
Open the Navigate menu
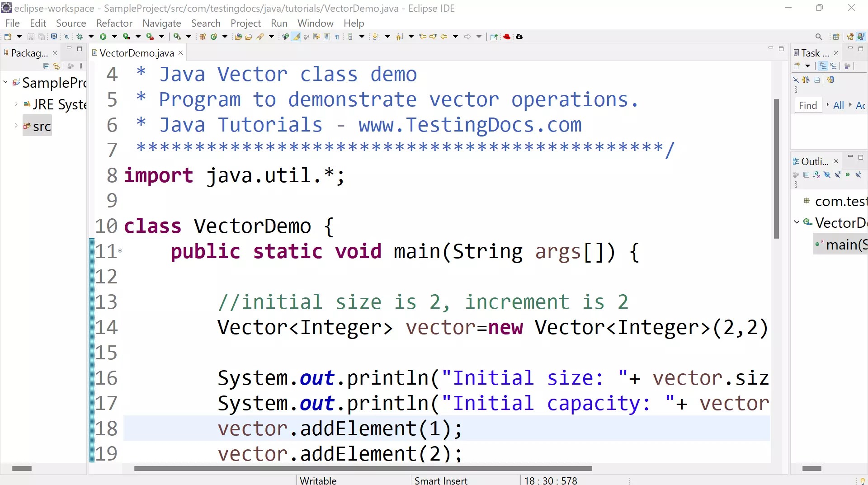pos(162,23)
